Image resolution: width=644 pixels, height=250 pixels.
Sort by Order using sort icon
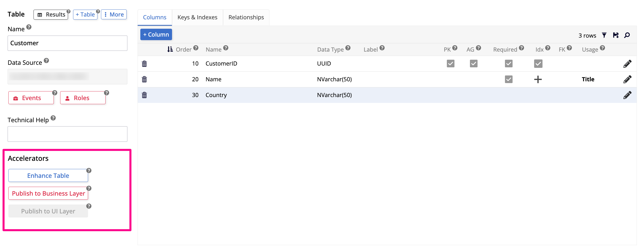(x=170, y=49)
